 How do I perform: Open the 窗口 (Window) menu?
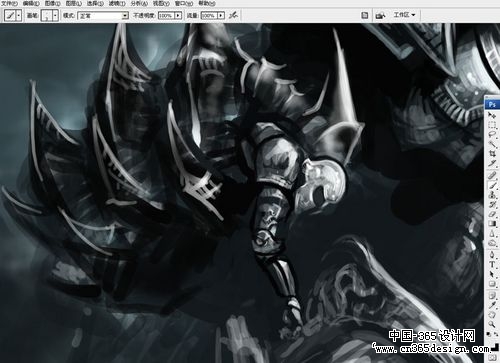[184, 3]
